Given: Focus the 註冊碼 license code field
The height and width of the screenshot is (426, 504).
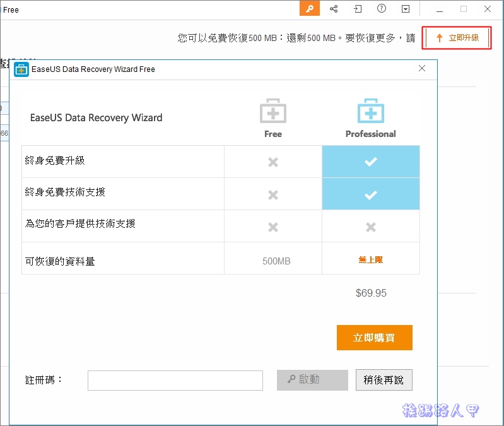Looking at the screenshot, I should (175, 381).
